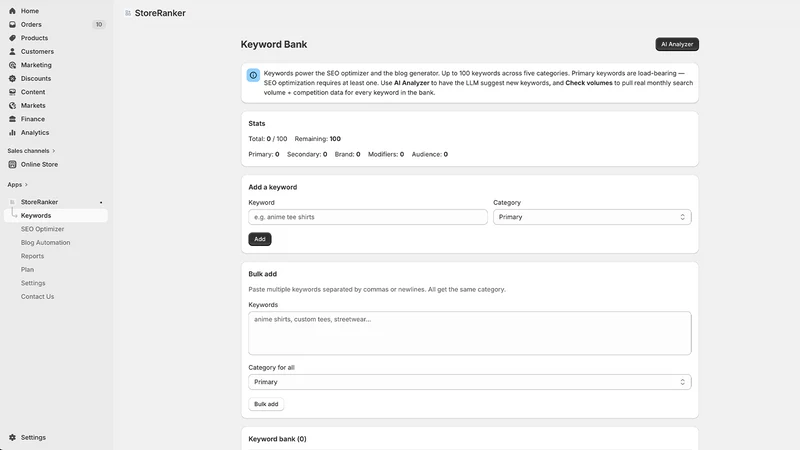The image size is (800, 450).
Task: Focus the single Keyword input field
Action: pos(368,217)
